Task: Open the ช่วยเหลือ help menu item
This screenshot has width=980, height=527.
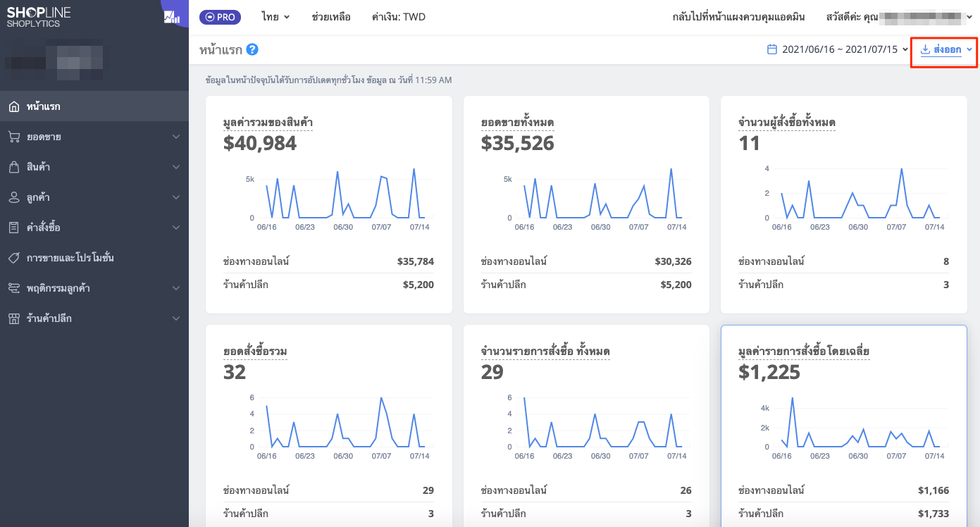Action: (x=331, y=17)
